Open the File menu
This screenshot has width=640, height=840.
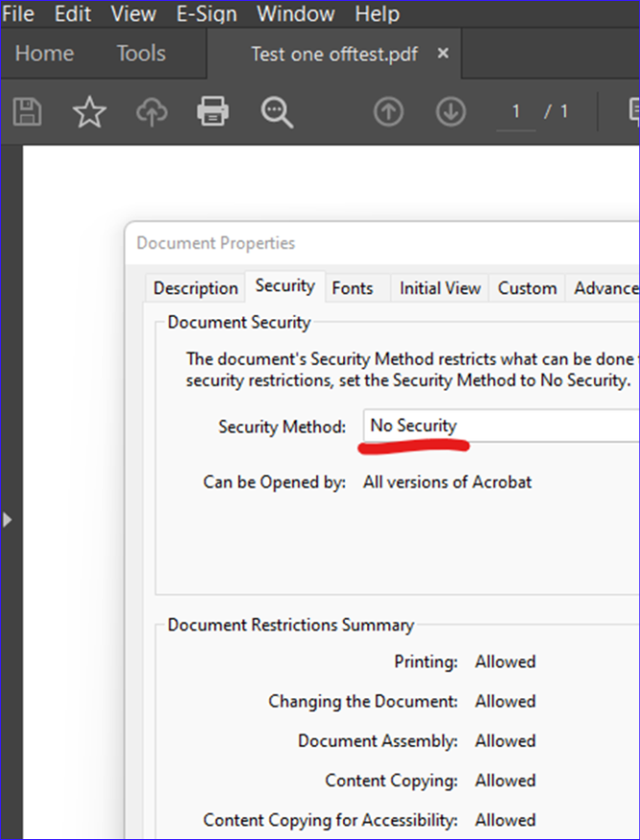(x=17, y=13)
